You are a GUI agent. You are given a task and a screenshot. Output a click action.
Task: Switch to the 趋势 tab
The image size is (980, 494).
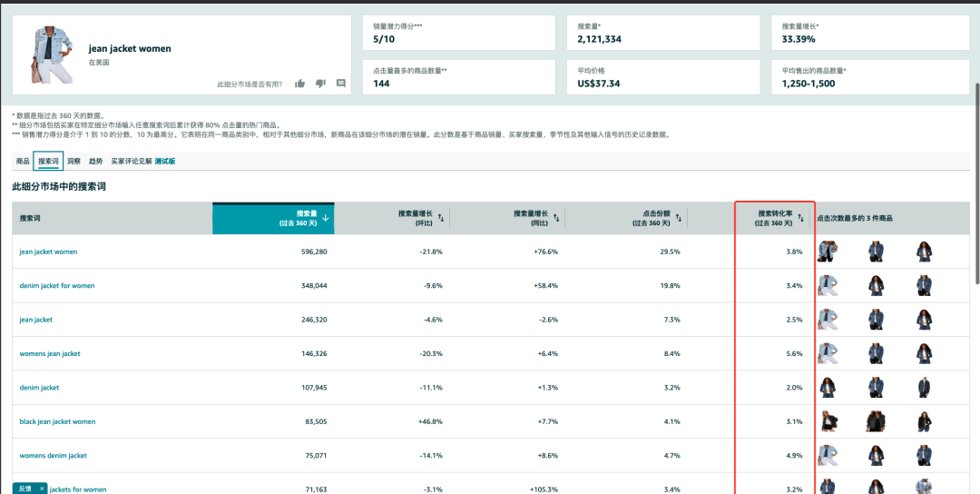(x=95, y=161)
